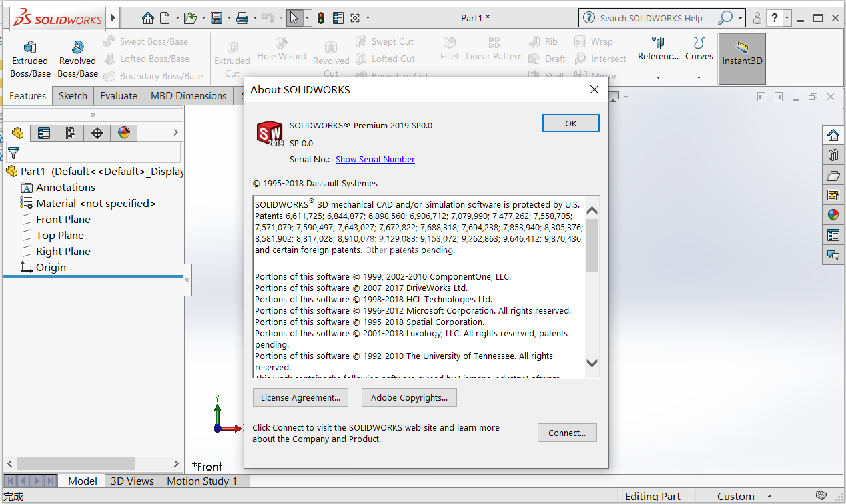Save the part using the floppy icon
Image resolution: width=846 pixels, height=504 pixels.
pos(216,18)
